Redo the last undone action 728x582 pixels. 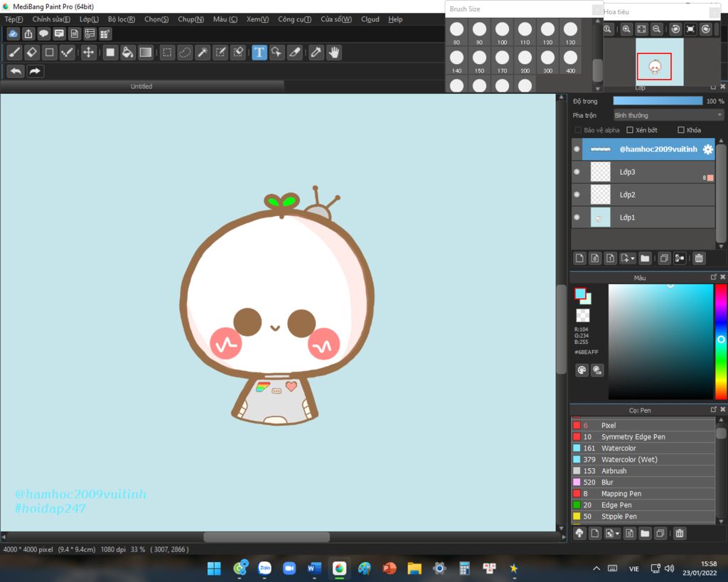pyautogui.click(x=36, y=71)
